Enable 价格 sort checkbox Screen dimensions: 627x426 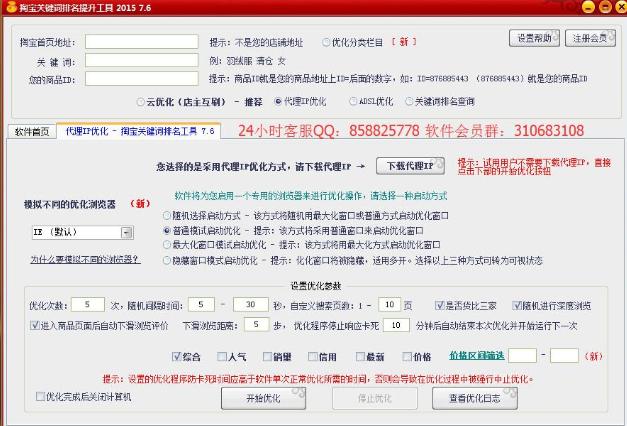pyautogui.click(x=407, y=356)
